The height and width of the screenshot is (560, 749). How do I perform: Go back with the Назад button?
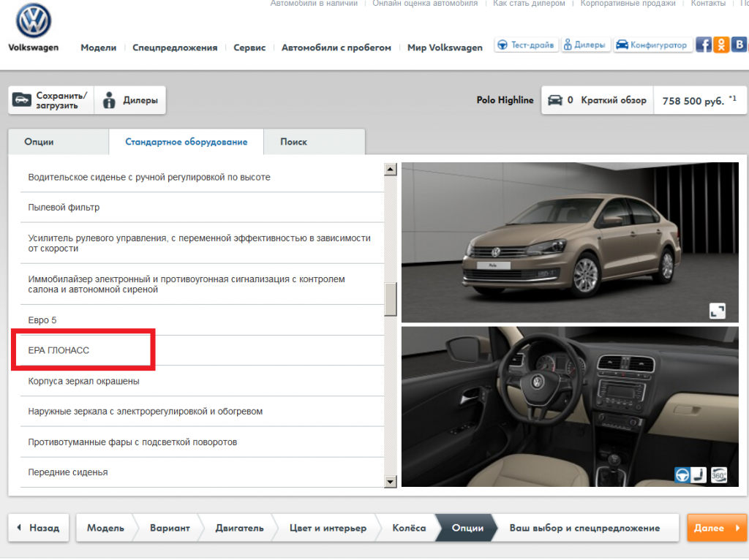[x=39, y=528]
